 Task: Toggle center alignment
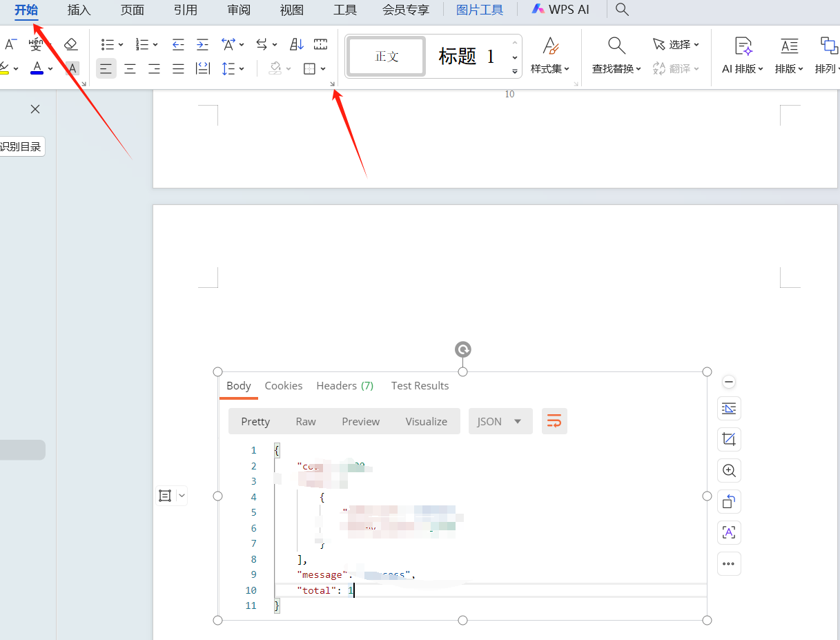tap(130, 68)
